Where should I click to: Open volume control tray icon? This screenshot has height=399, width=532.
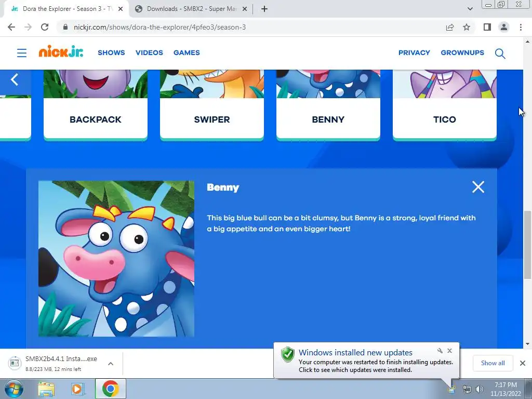coord(479,389)
